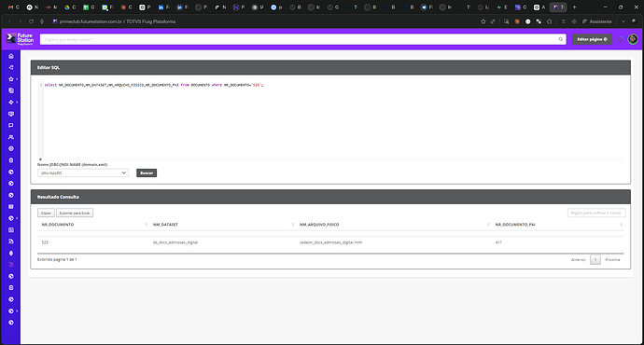Open the people group sidebar icon
Viewport: 644px width, 345px height.
[11, 137]
